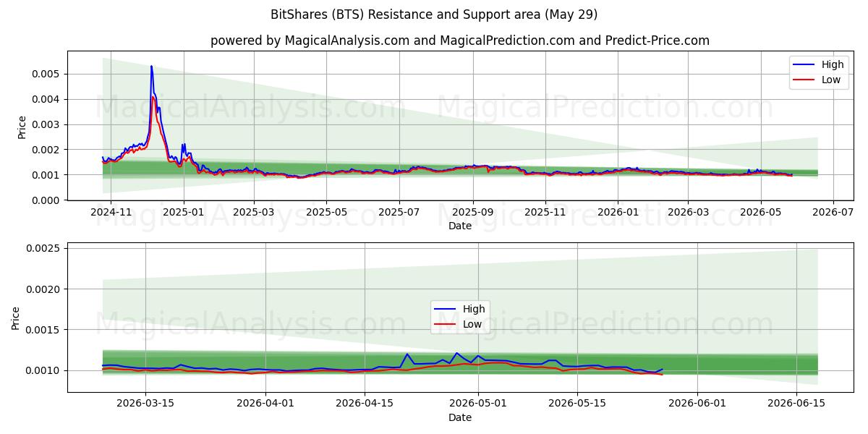Click the '0.0020' tick label on bottom chart
Screen dimensions: 868x434
45,289
